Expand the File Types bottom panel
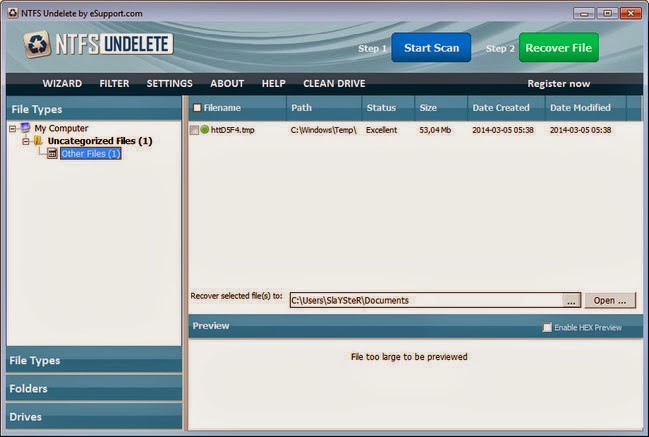The image size is (649, 437). coord(94,360)
